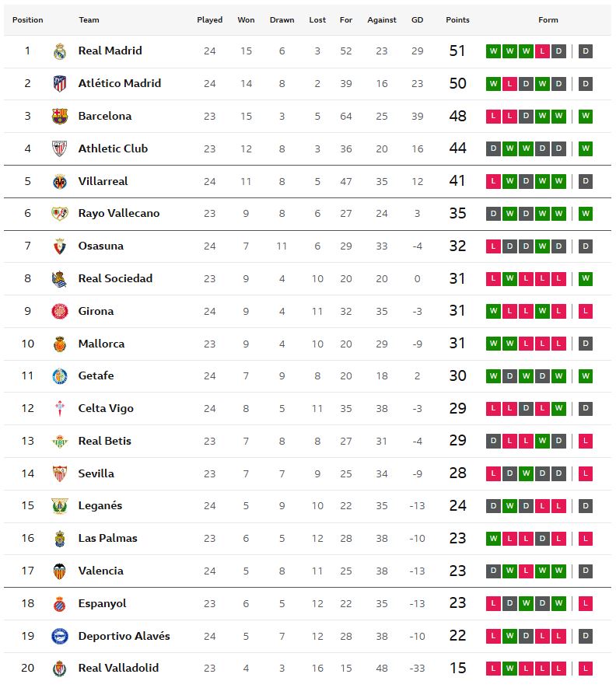The image size is (616, 688).
Task: Open the Real Valladolid team link
Action: coord(118,668)
